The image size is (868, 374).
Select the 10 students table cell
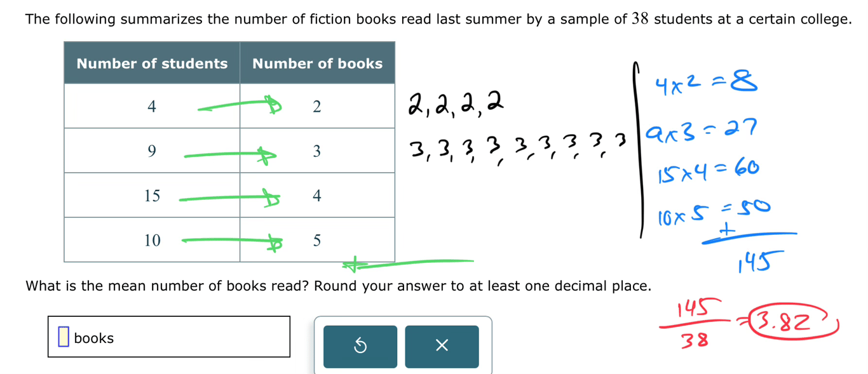[152, 240]
